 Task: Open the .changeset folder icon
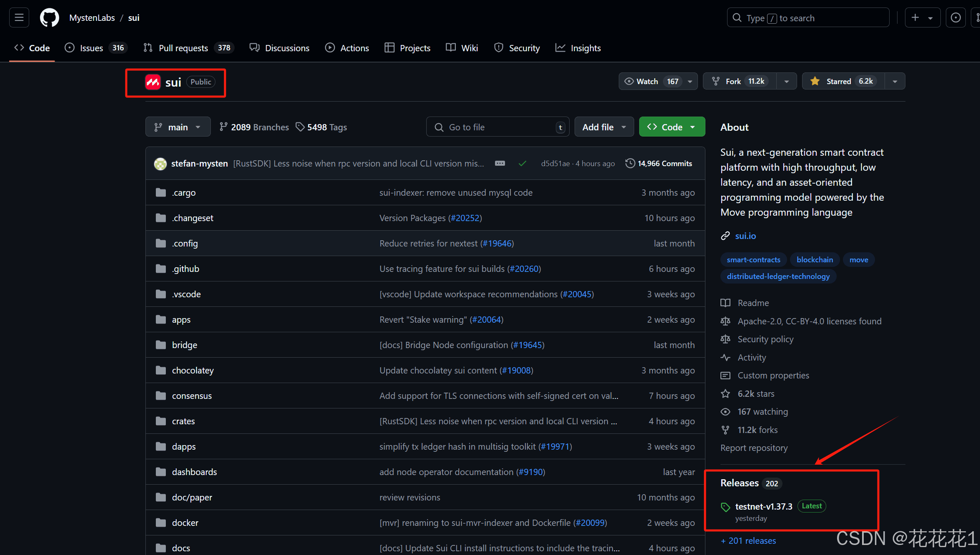coord(161,218)
